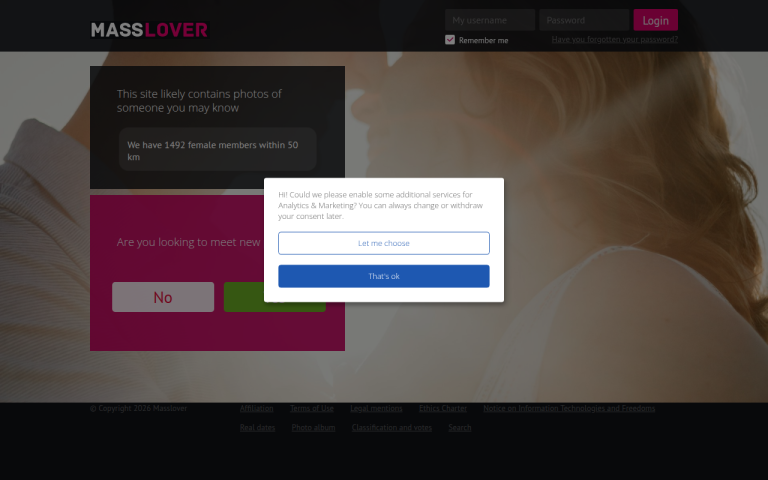Toggle the Remember me checkbox
This screenshot has height=480, width=768.
click(x=450, y=40)
